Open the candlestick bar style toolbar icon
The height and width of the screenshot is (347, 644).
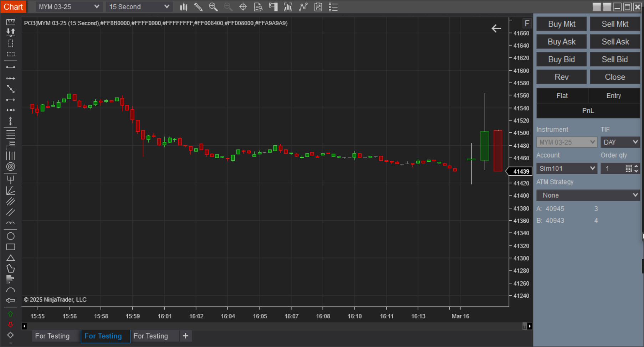click(184, 7)
